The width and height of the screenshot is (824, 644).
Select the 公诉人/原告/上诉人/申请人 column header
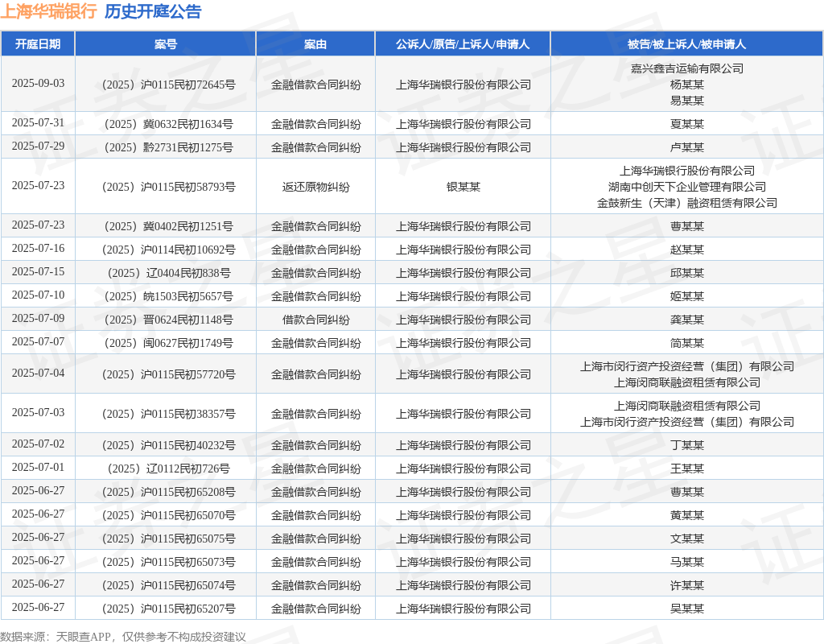[463, 44]
